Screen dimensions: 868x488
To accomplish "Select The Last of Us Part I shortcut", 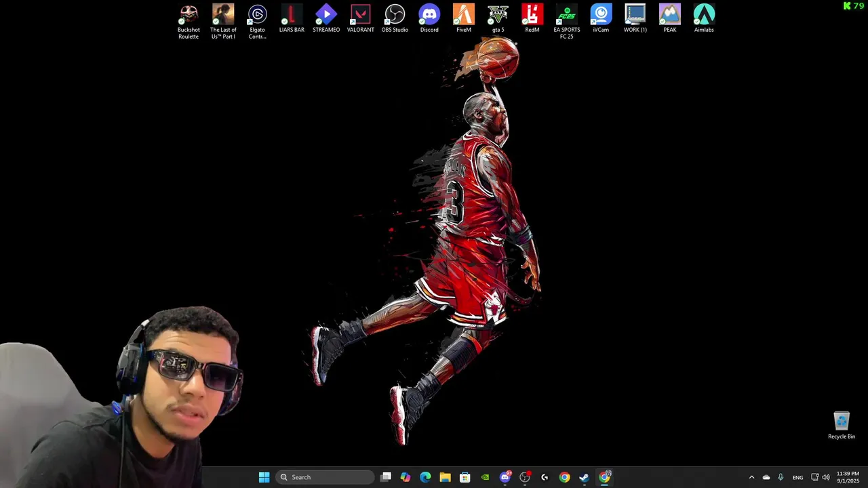I will [x=223, y=22].
